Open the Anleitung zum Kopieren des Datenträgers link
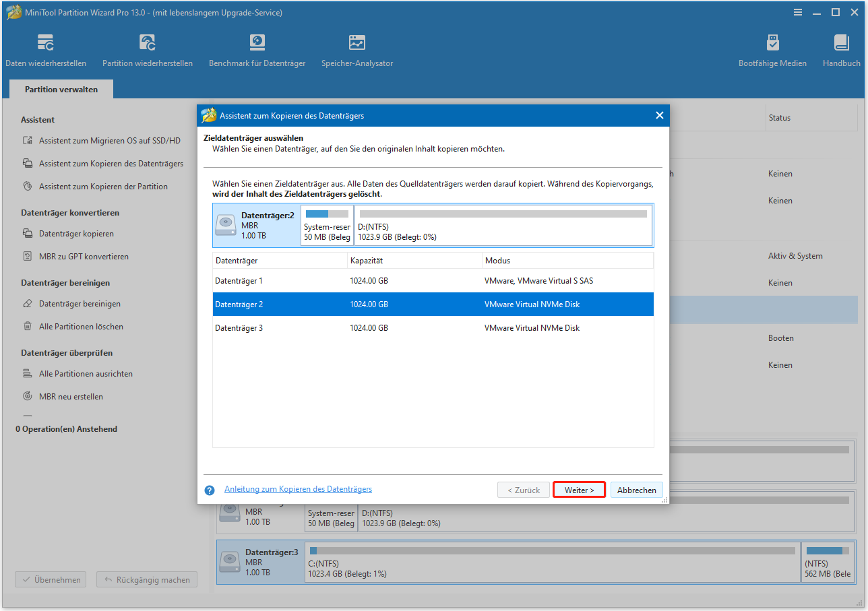The height and width of the screenshot is (611, 868). point(298,488)
